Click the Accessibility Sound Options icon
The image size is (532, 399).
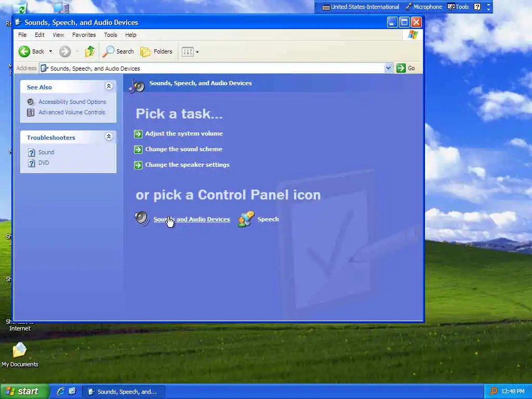click(31, 102)
